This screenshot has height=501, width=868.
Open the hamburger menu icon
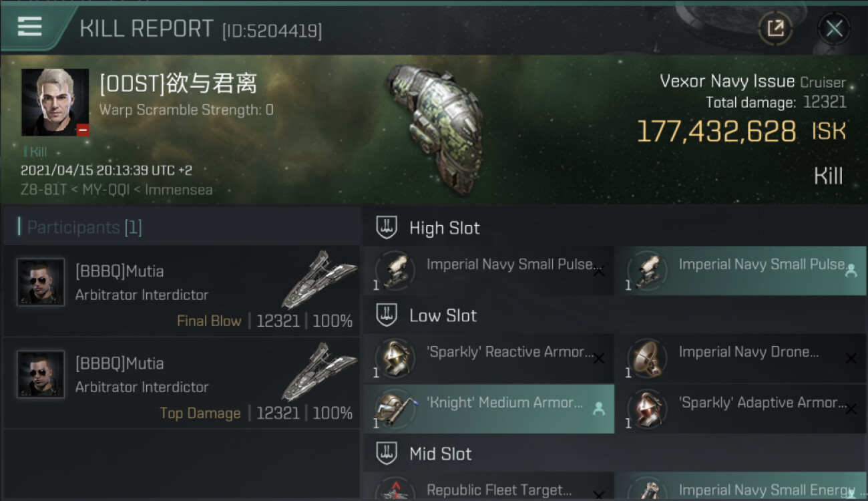[x=30, y=27]
